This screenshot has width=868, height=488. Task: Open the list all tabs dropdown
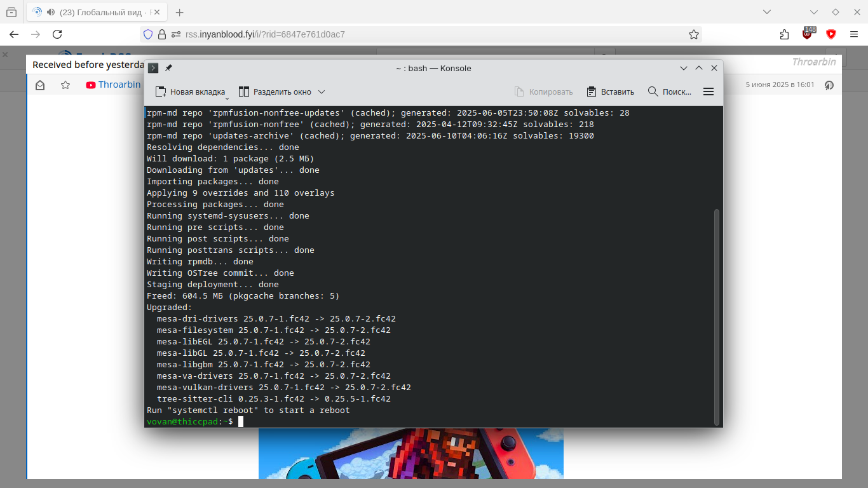coord(767,12)
